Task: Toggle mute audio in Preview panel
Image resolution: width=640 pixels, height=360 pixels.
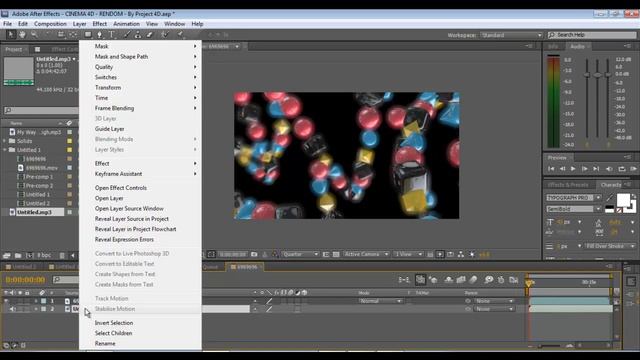Action: pos(609,169)
